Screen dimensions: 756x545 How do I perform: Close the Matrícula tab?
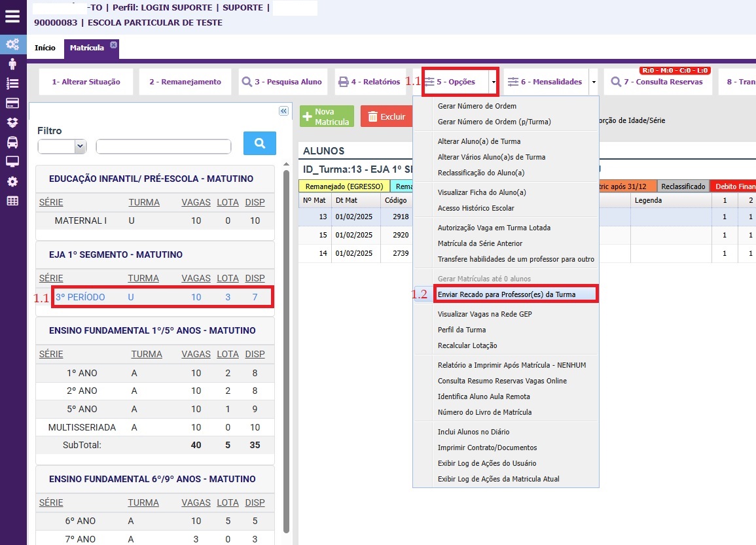coord(113,44)
